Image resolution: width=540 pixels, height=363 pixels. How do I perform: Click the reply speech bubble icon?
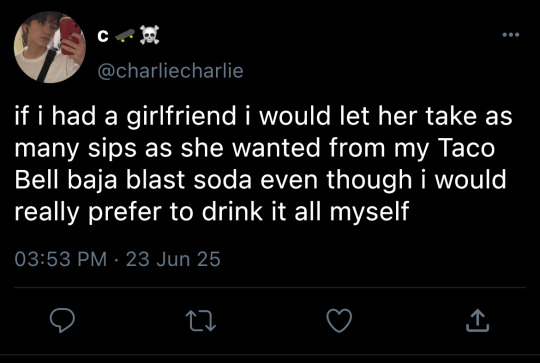(x=62, y=320)
